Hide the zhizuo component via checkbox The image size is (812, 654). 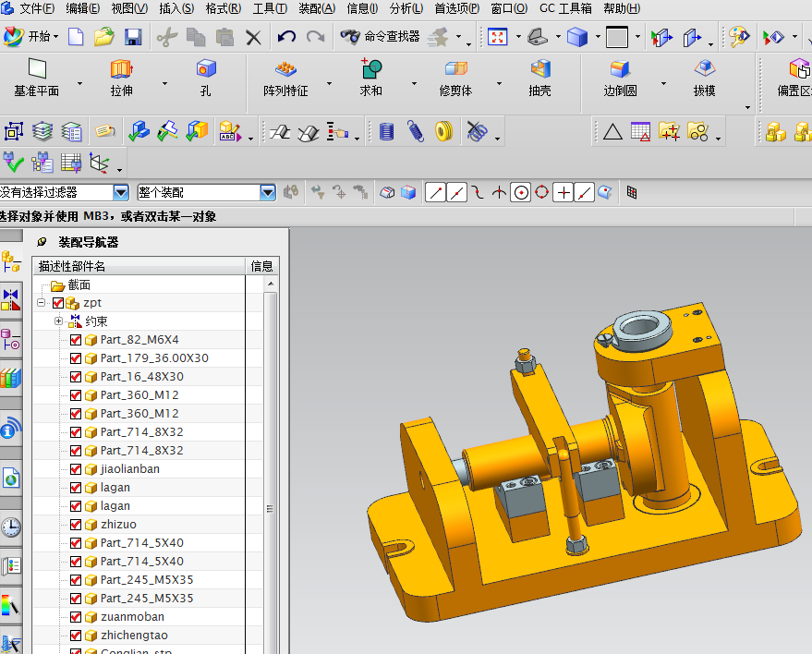(x=76, y=525)
